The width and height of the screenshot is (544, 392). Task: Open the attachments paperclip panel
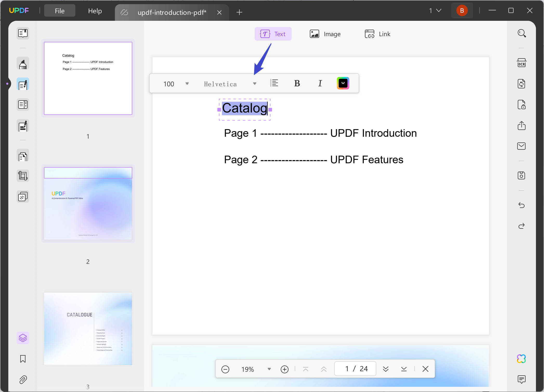[23, 380]
